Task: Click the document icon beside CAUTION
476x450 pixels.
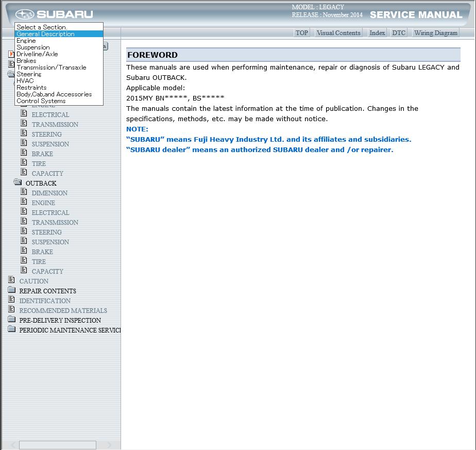Action: point(11,279)
